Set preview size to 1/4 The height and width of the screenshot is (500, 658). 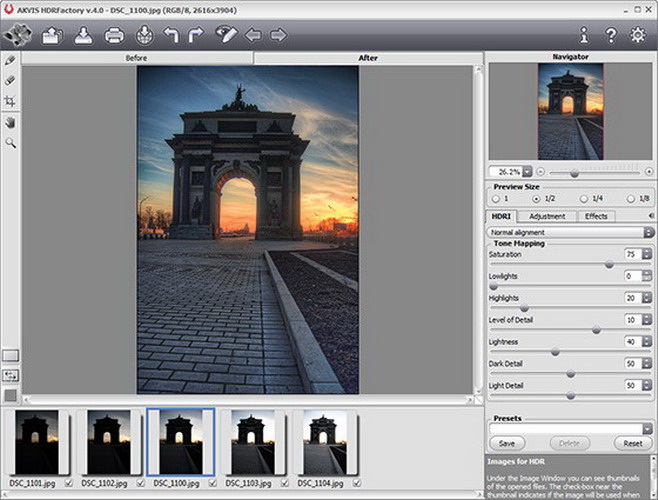[x=582, y=198]
